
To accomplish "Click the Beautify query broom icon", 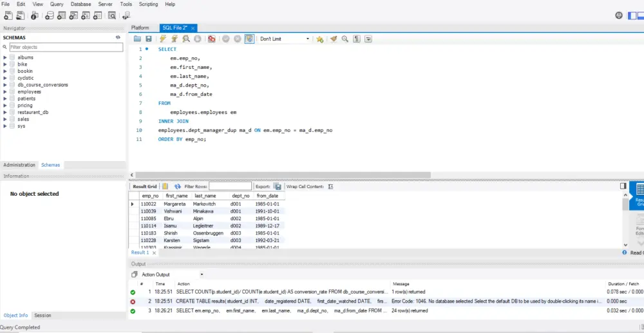I will tap(334, 39).
